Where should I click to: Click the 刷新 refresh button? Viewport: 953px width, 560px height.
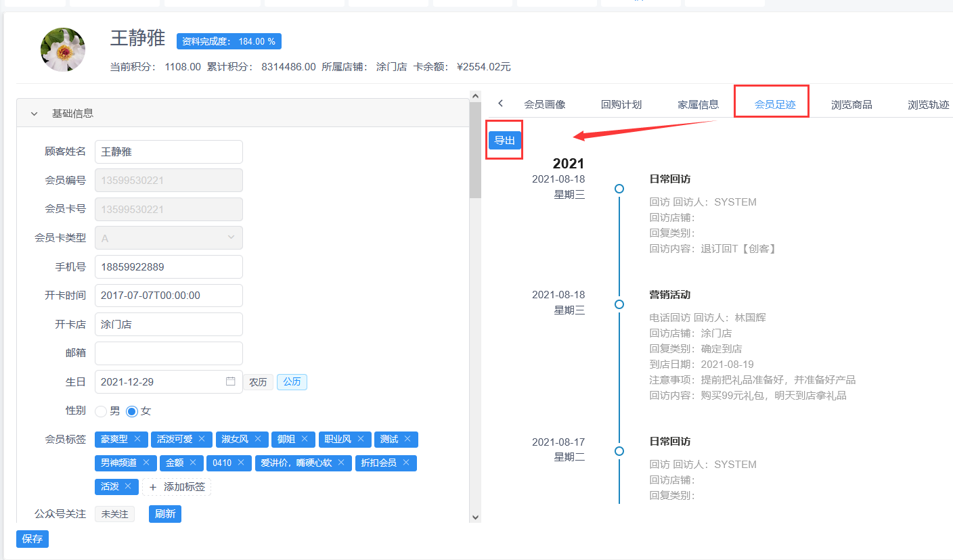click(165, 514)
